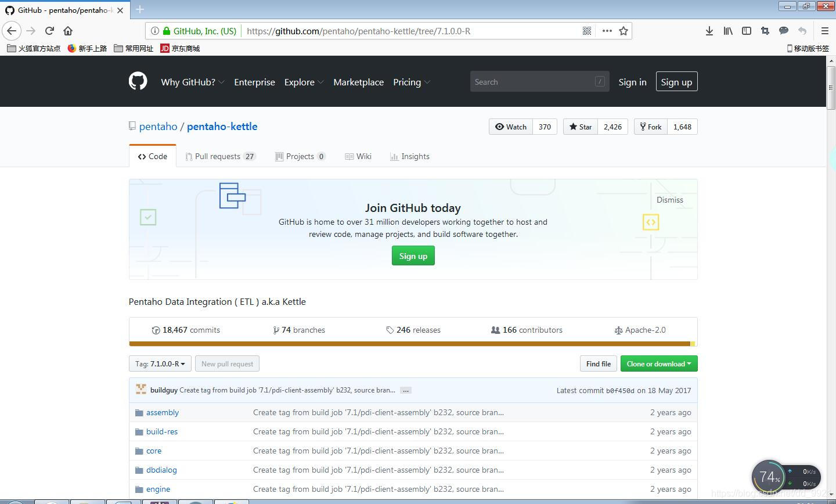Open Enterprise in the header
836x504 pixels.
pos(254,82)
